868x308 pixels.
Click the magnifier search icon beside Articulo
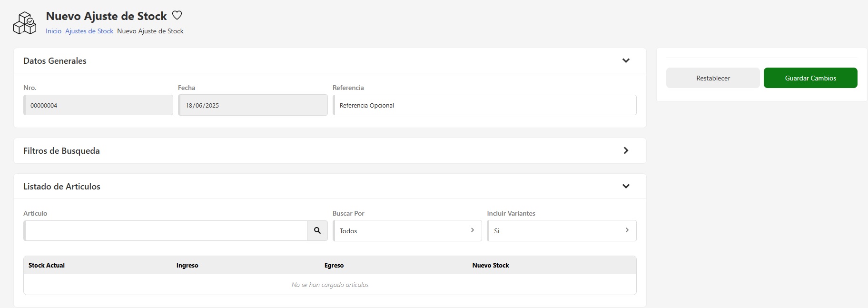[x=317, y=231]
